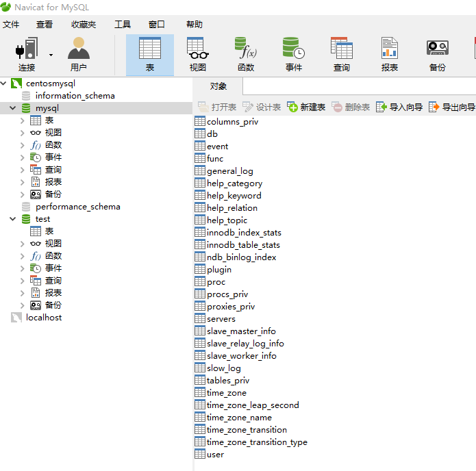
Task: Select the innodb_index_stats table
Action: (244, 233)
